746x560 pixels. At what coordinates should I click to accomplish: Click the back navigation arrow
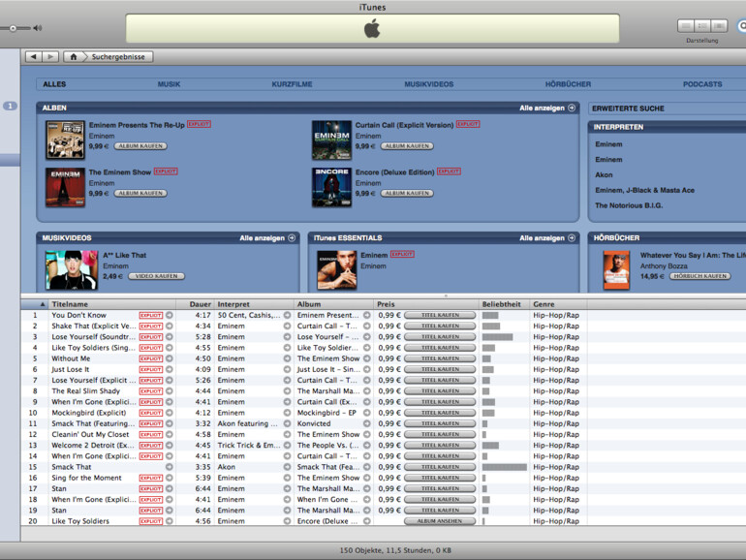33,56
